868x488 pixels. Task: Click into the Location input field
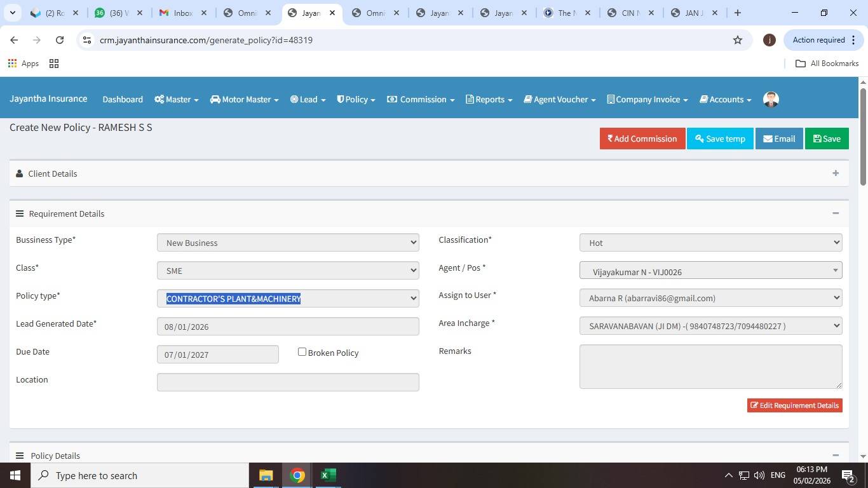pos(287,382)
